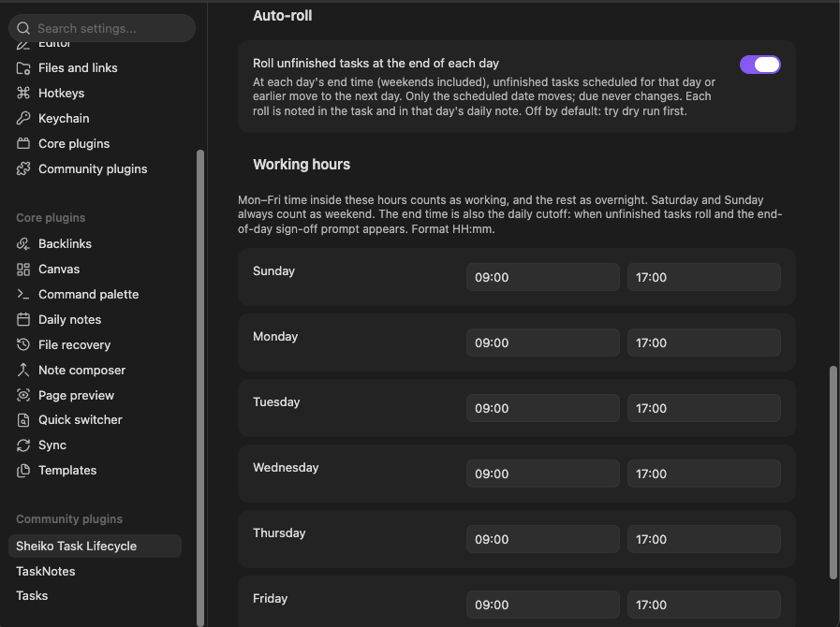The image size is (840, 627).
Task: Select Sheiko Task Lifecycle plugin tab
Action: pos(95,547)
